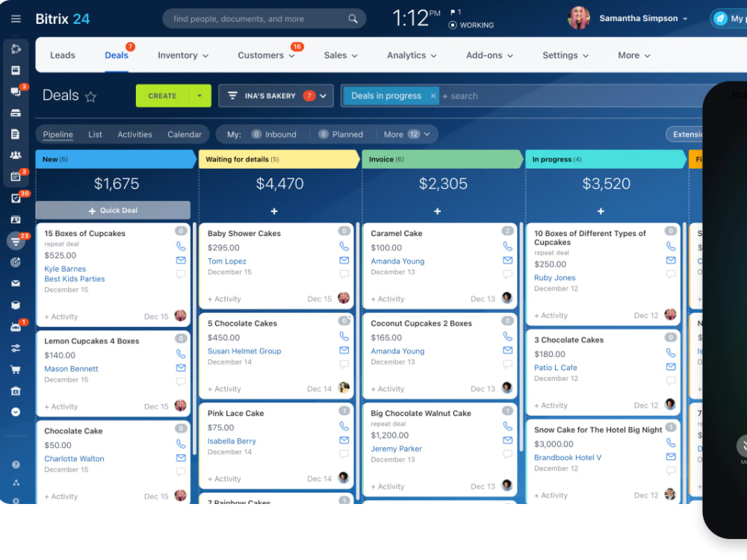Expand Settings menu

(x=565, y=55)
